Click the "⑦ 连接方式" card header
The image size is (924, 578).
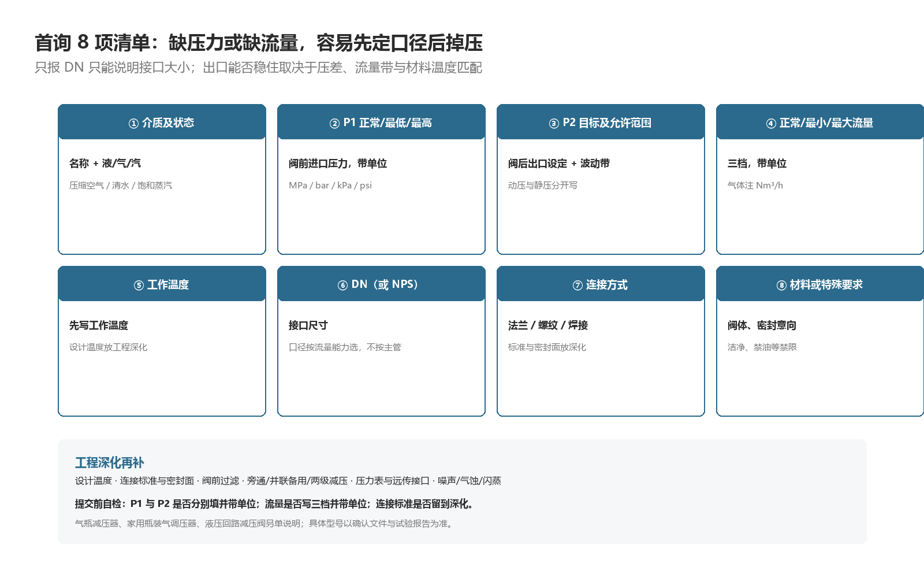pos(601,284)
